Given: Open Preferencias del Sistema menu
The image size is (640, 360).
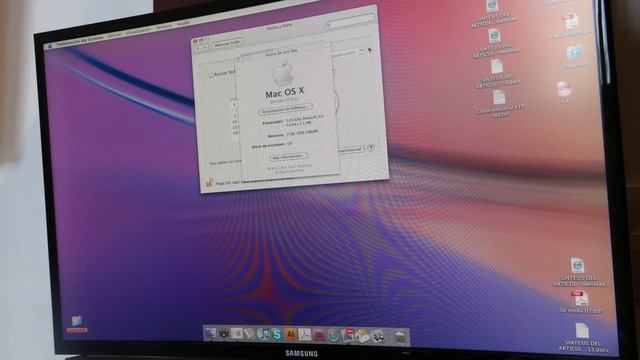Looking at the screenshot, I should click(x=80, y=40).
